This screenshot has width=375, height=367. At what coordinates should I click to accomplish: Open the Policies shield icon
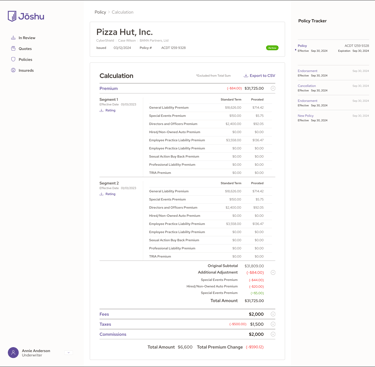13,59
